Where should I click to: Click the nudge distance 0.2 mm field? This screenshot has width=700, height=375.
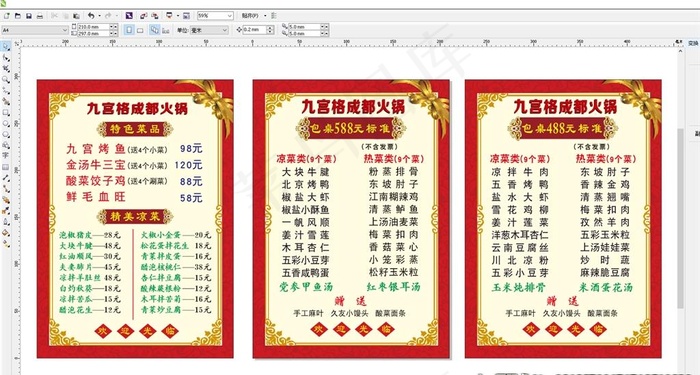click(x=254, y=30)
